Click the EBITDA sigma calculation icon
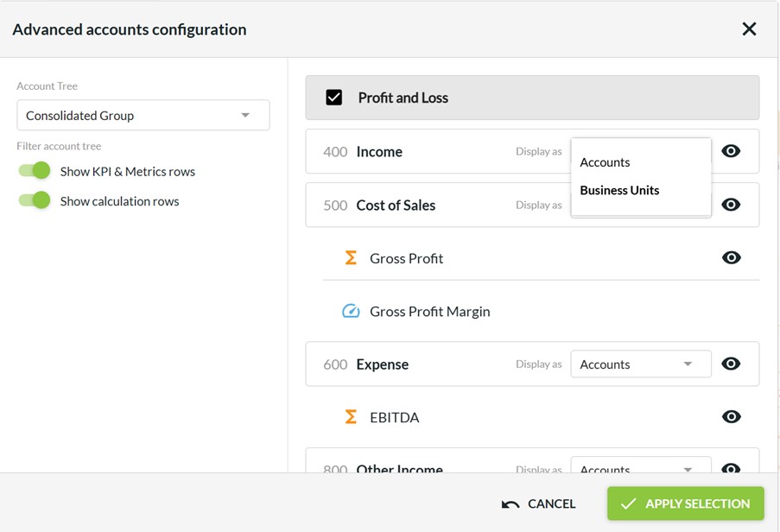780x532 pixels. coord(351,417)
